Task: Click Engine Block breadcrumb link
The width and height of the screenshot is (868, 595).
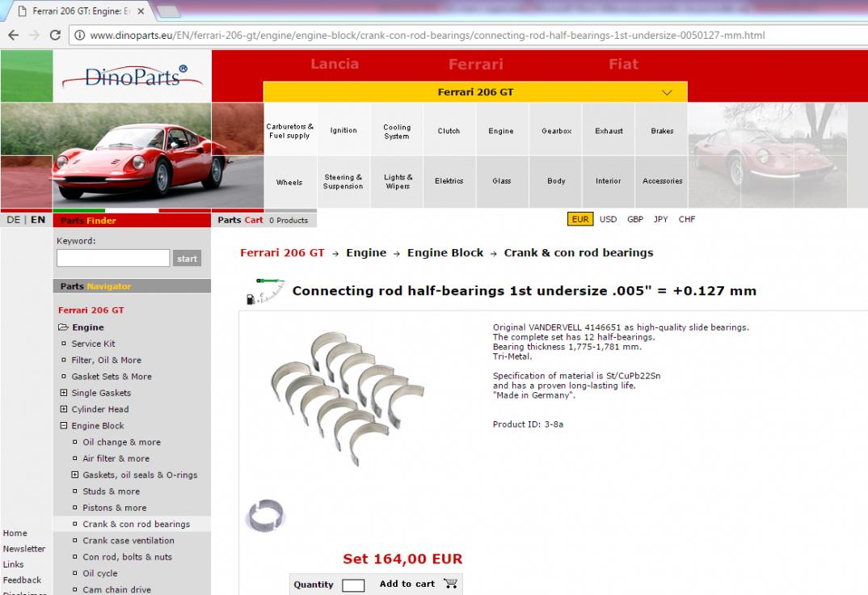Action: coord(445,253)
